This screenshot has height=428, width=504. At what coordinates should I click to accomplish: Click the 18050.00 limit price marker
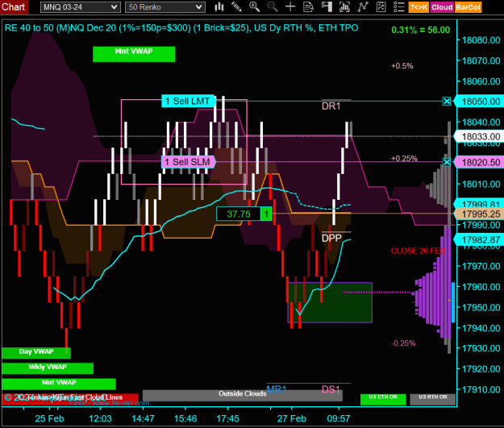[x=479, y=102]
